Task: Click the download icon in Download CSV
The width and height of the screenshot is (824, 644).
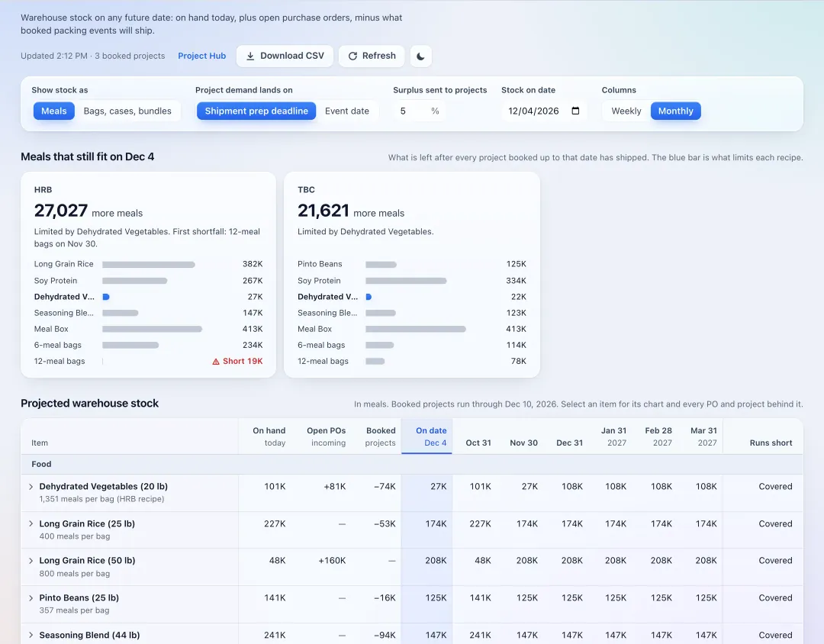Action: pyautogui.click(x=251, y=56)
